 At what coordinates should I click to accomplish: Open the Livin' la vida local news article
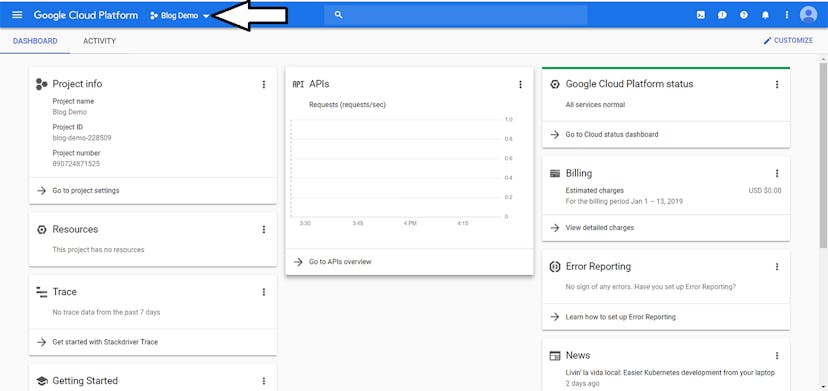[670, 373]
